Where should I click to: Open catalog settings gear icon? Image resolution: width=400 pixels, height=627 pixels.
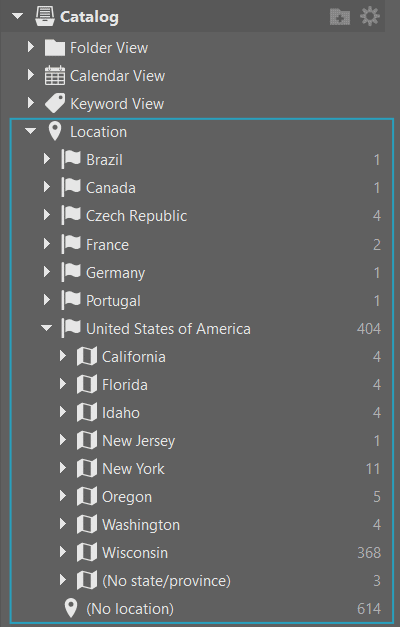click(370, 16)
